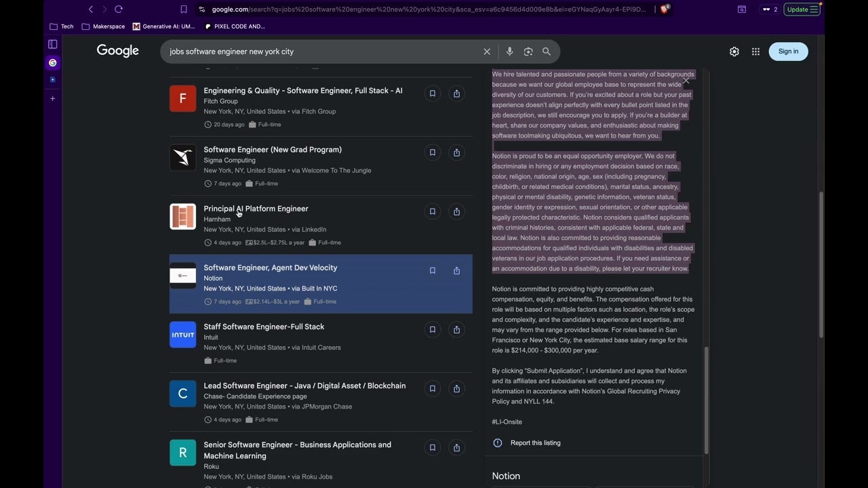This screenshot has height=488, width=868.
Task: Go back using the browser back arrow
Action: coord(91,9)
